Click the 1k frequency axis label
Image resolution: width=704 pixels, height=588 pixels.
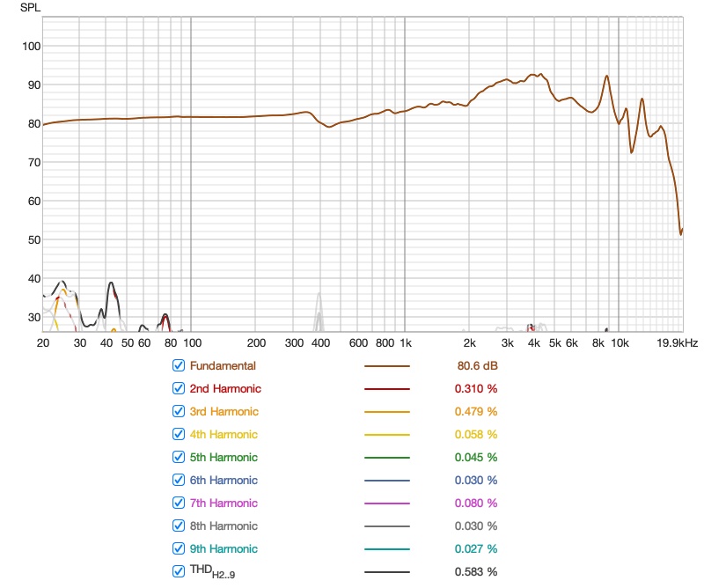click(x=405, y=342)
